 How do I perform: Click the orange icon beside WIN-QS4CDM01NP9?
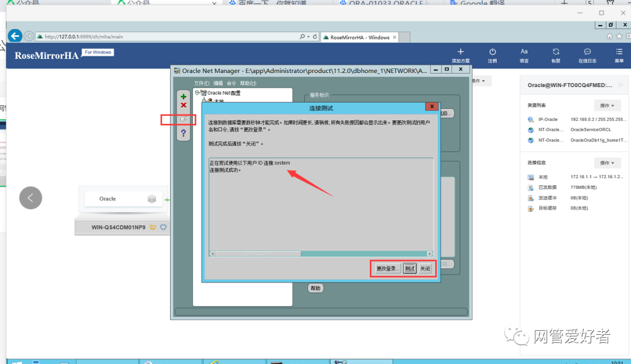[x=153, y=227]
